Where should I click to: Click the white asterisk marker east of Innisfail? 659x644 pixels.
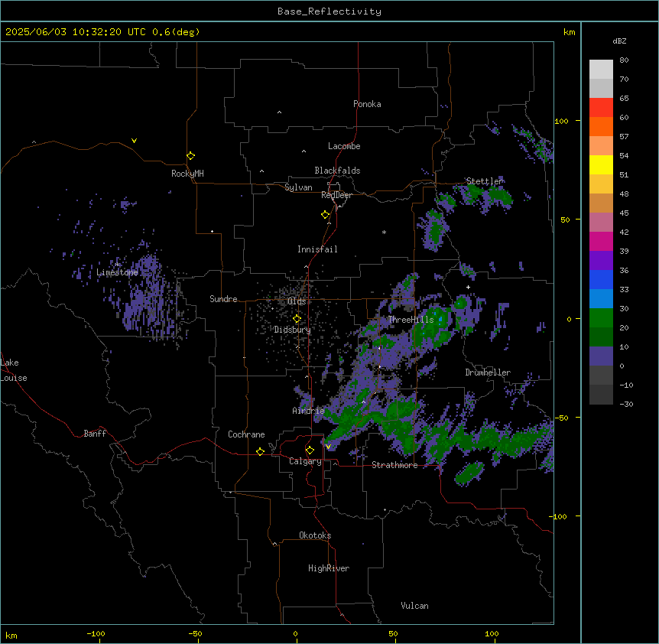384,232
